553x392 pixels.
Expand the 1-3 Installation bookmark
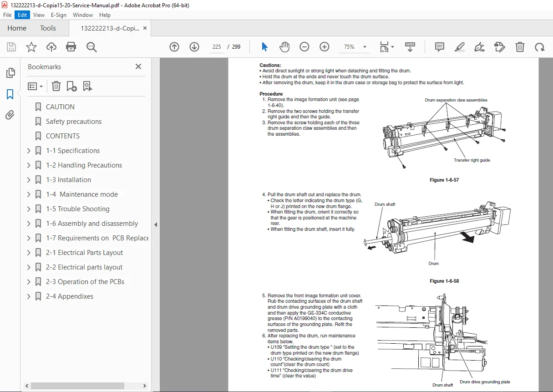click(29, 180)
